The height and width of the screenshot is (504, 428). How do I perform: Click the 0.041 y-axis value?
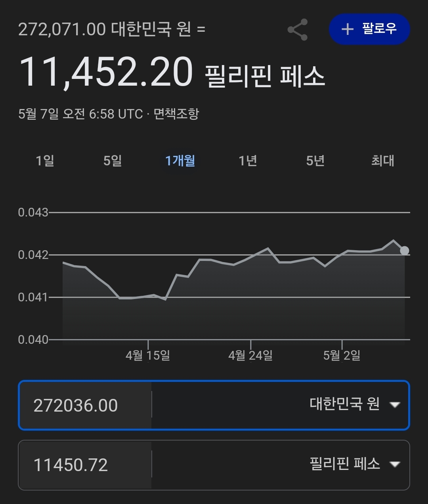33,297
